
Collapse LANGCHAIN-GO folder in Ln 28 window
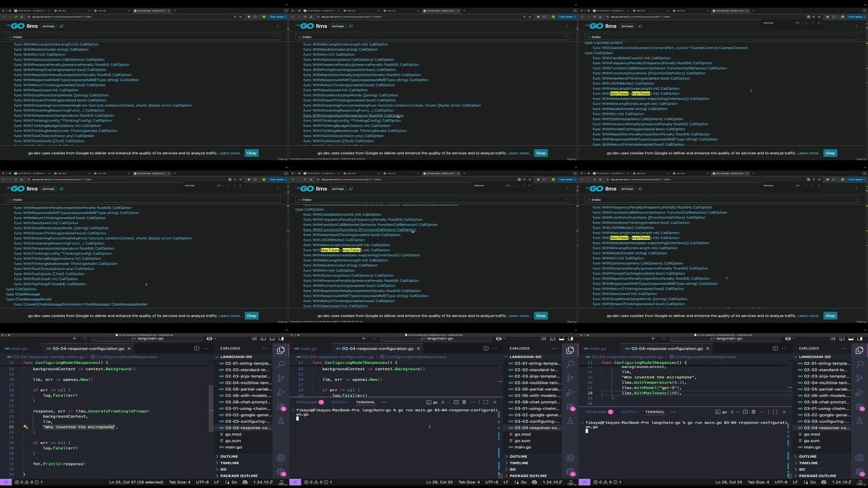click(x=815, y=357)
